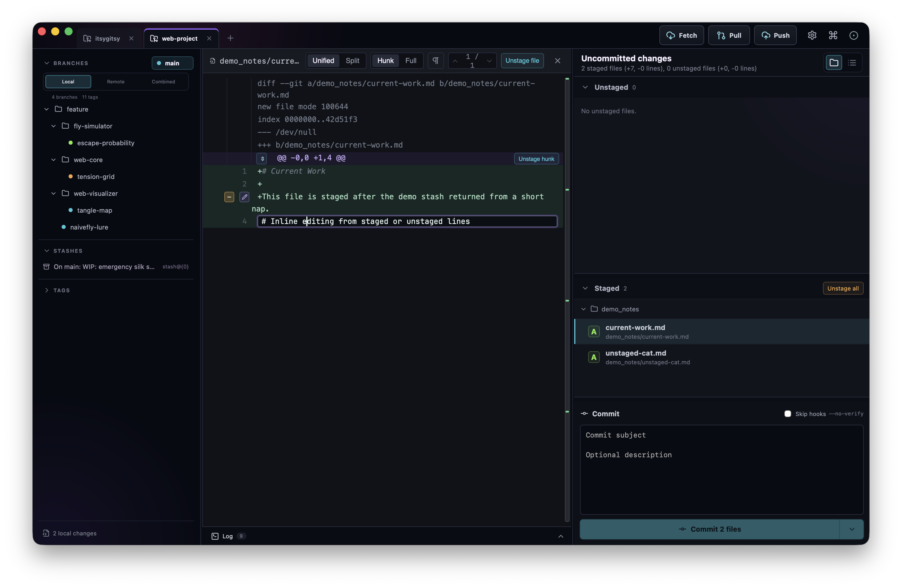Select the tangle-map branch
The width and height of the screenshot is (902, 588).
pos(95,210)
